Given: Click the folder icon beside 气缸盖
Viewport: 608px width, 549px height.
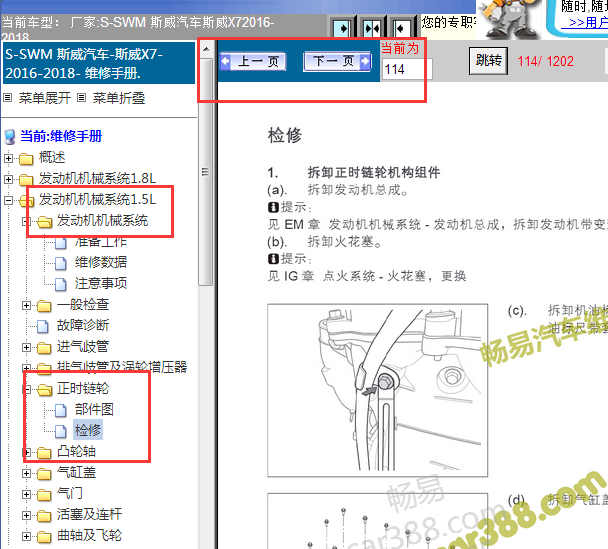Looking at the screenshot, I should coord(44,473).
